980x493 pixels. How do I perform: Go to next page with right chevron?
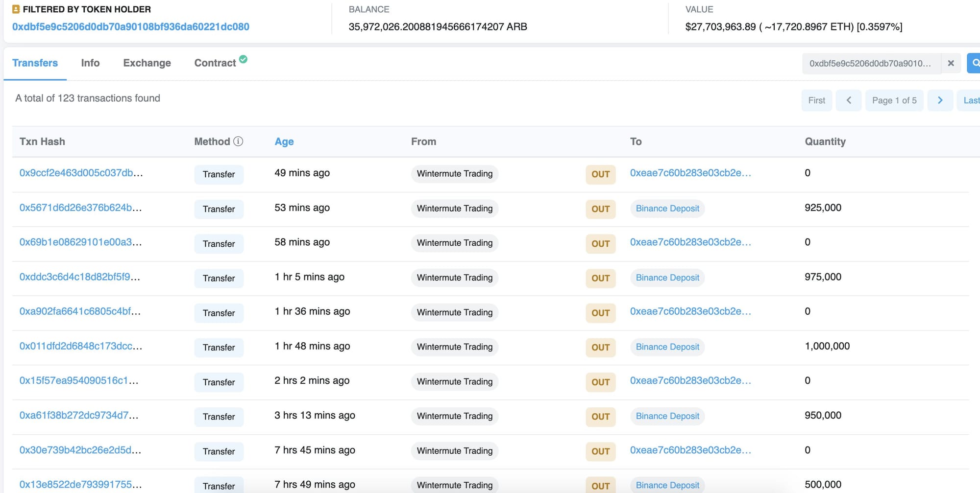click(x=940, y=100)
